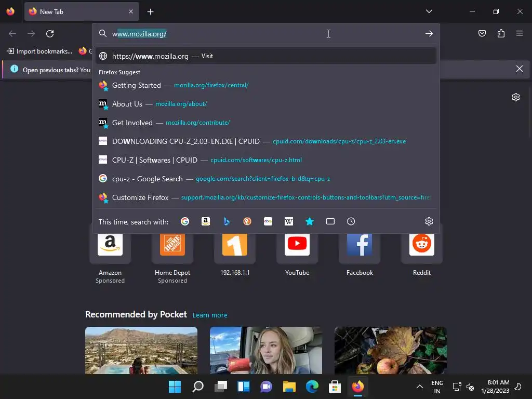Screen dimensions: 532x399
Task: Launch Microsoft Edge from taskbar
Action: pyautogui.click(x=312, y=387)
